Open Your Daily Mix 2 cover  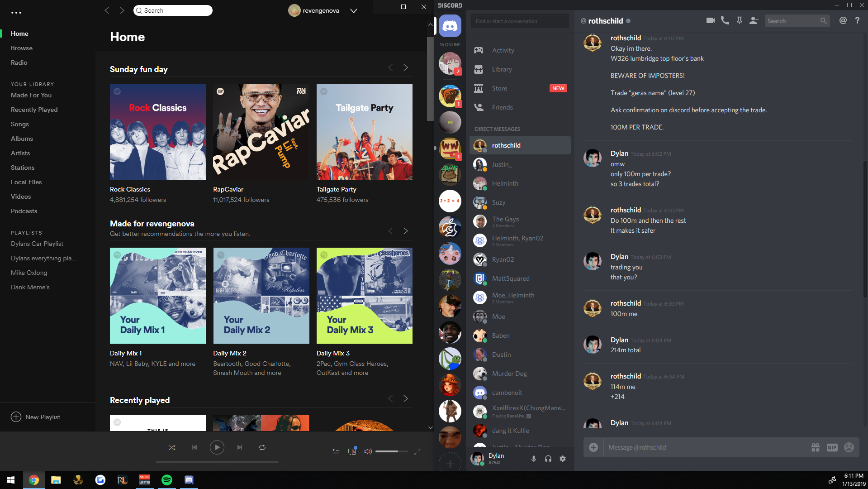[261, 296]
